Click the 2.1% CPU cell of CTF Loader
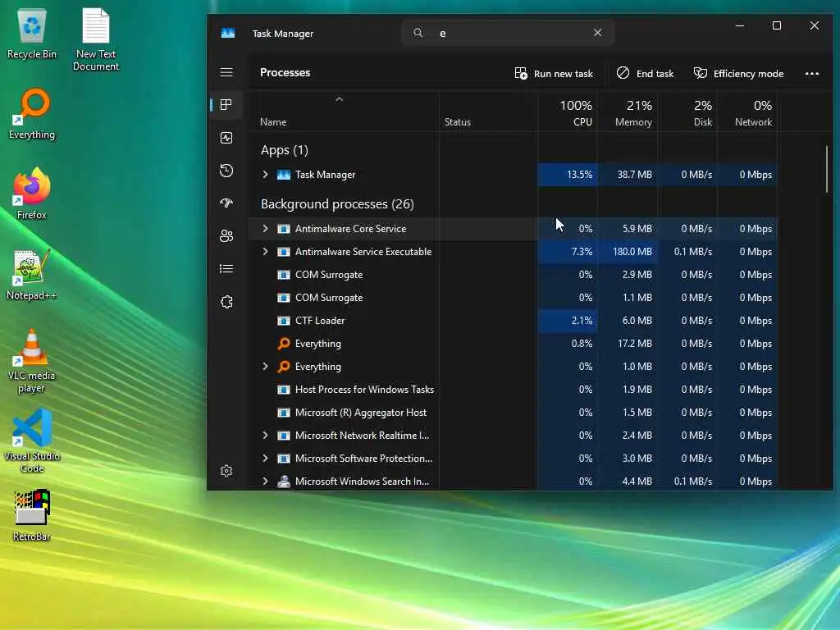 (568, 321)
